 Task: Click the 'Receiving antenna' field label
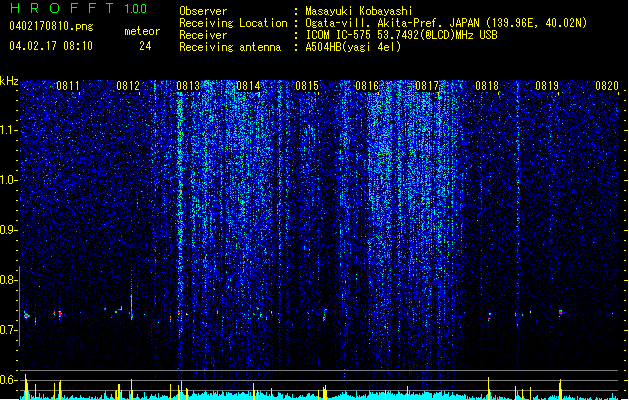point(230,47)
